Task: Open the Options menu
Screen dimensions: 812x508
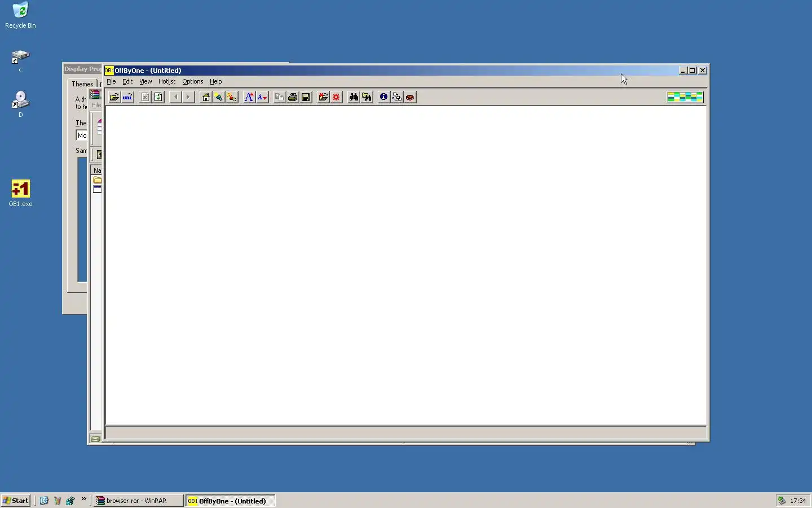Action: pyautogui.click(x=192, y=81)
